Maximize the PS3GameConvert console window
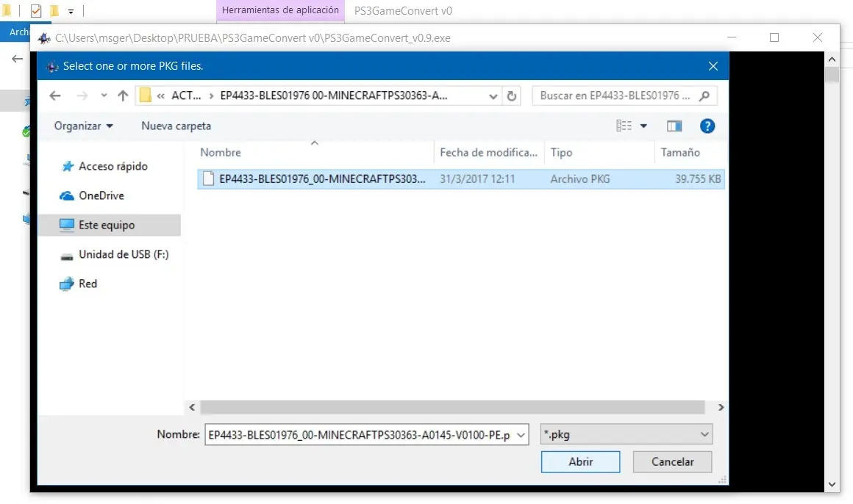Screen dimensions: 853x504 (774, 37)
